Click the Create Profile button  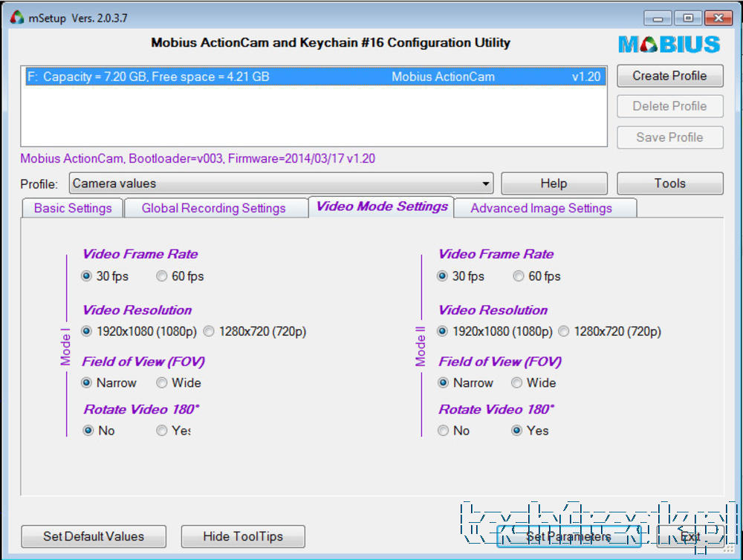[669, 76]
